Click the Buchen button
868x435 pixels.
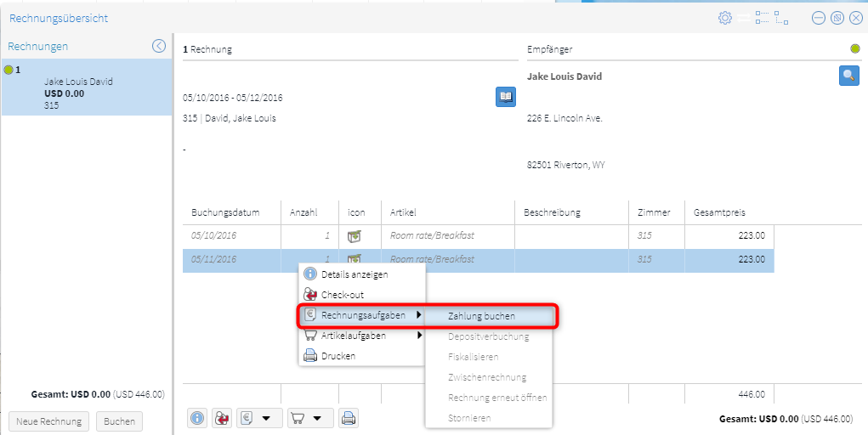point(119,421)
